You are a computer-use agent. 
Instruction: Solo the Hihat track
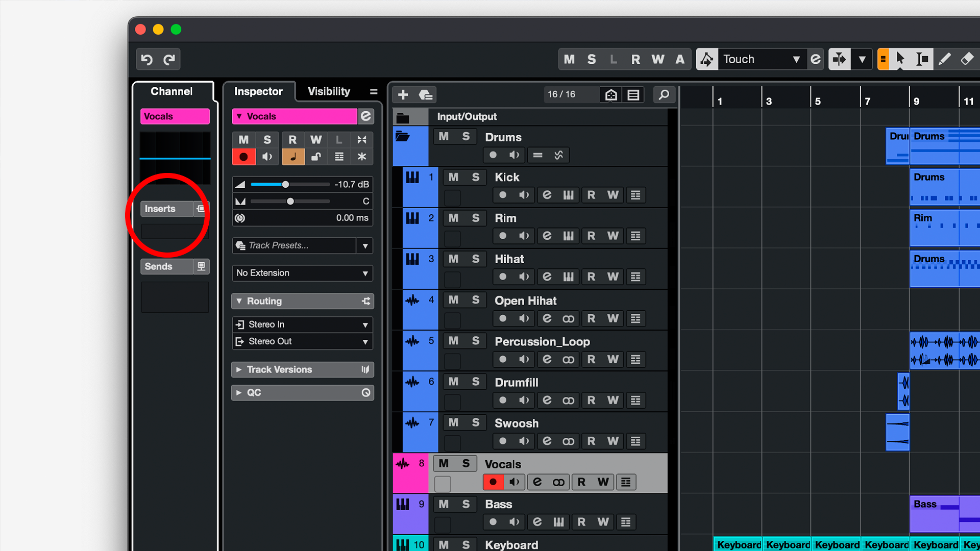[476, 259]
